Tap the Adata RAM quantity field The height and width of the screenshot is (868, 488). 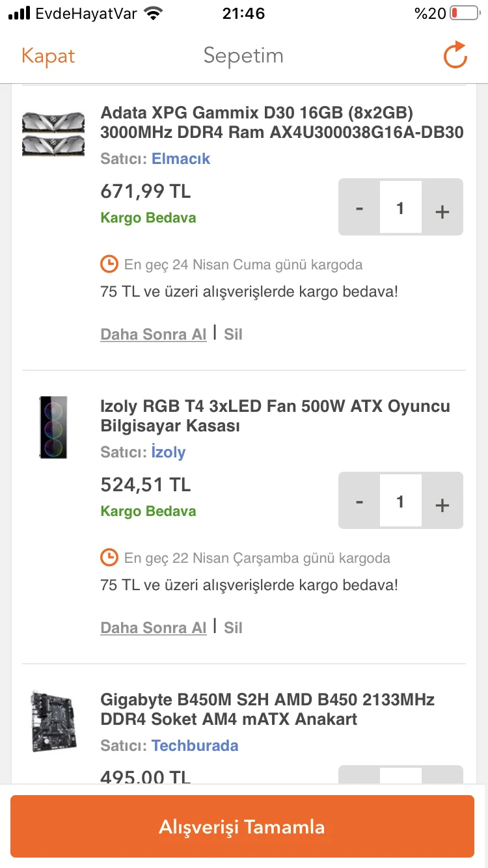400,208
